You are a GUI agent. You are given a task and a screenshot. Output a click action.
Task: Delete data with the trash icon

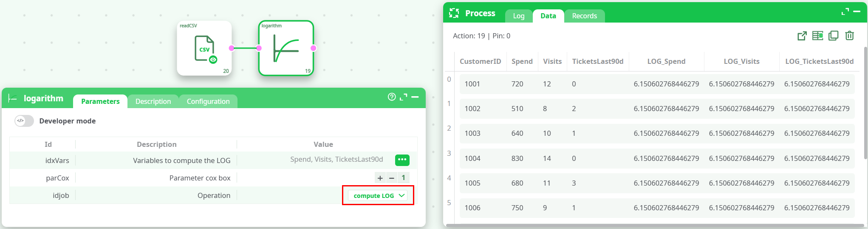coord(849,36)
